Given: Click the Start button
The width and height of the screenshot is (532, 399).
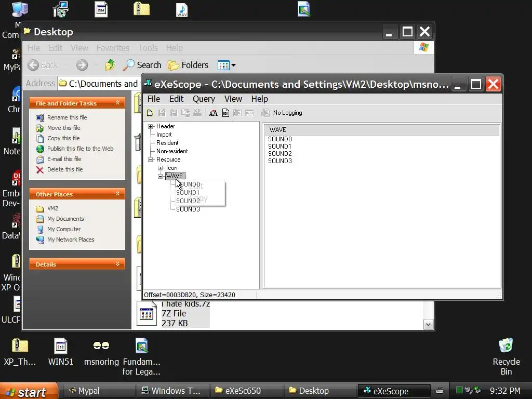Looking at the screenshot, I should [x=29, y=391].
